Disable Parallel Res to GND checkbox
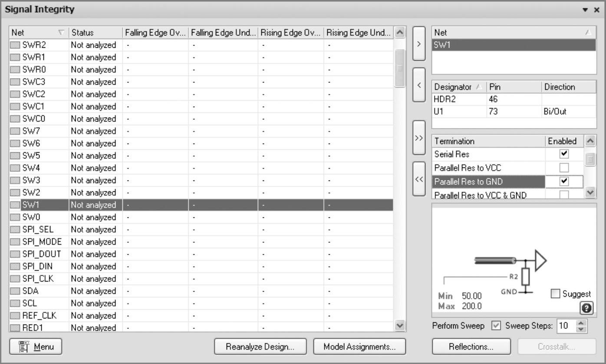The height and width of the screenshot is (364, 606). coord(564,181)
